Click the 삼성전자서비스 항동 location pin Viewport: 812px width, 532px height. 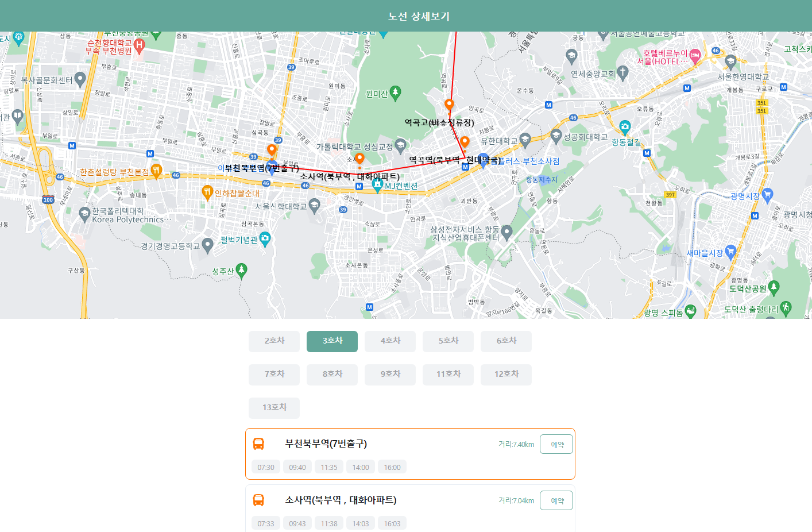(506, 233)
